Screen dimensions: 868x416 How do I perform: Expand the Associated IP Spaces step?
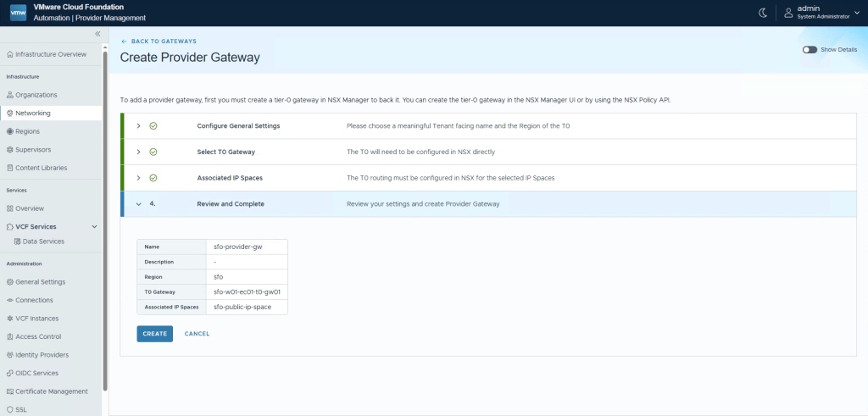tap(138, 178)
